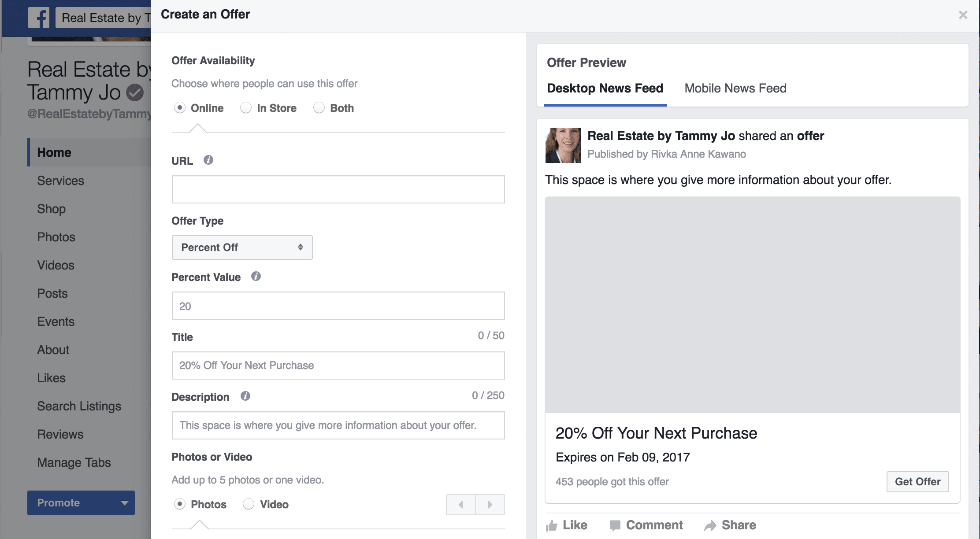
Task: Click the info icon next to Description
Action: click(244, 396)
